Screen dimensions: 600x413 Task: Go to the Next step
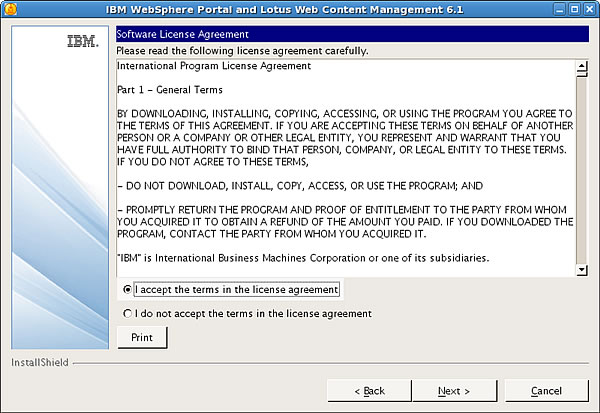(x=455, y=391)
